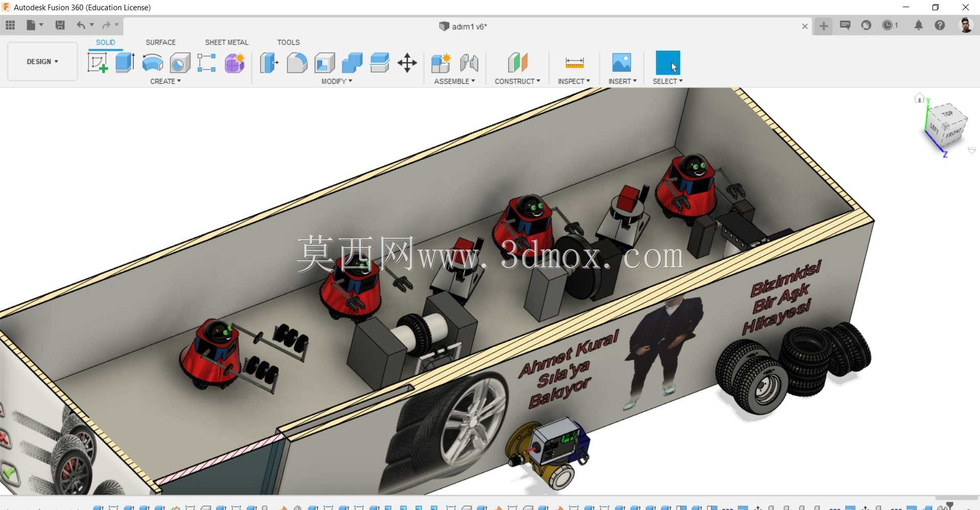Select the Joint tool
Viewport: 980px width, 510px height.
coord(469,63)
